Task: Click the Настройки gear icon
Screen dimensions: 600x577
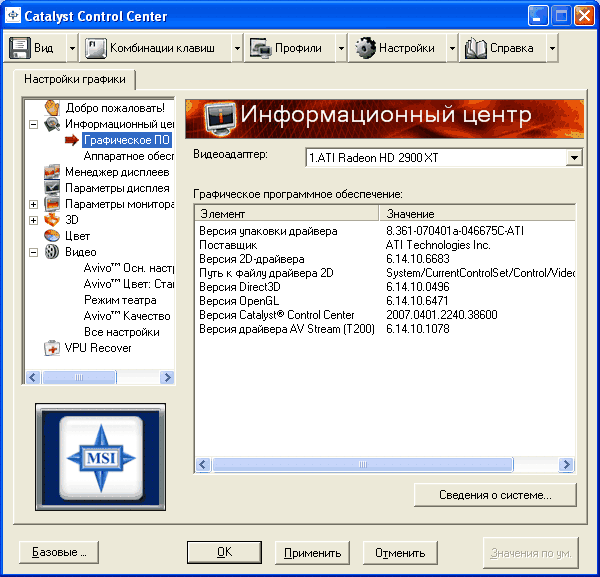Action: pyautogui.click(x=365, y=48)
